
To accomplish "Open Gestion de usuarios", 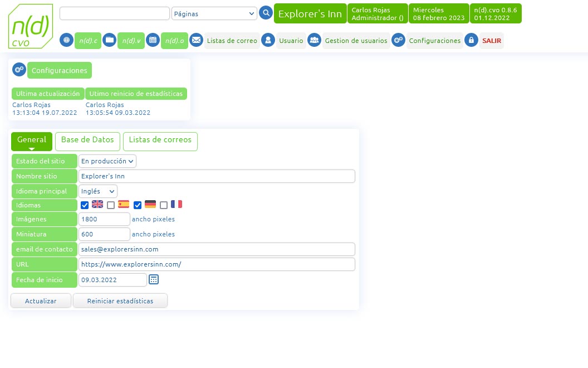I will point(356,41).
